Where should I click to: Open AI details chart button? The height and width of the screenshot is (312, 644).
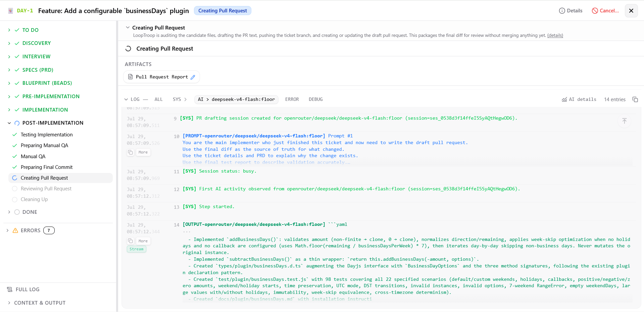pyautogui.click(x=579, y=100)
